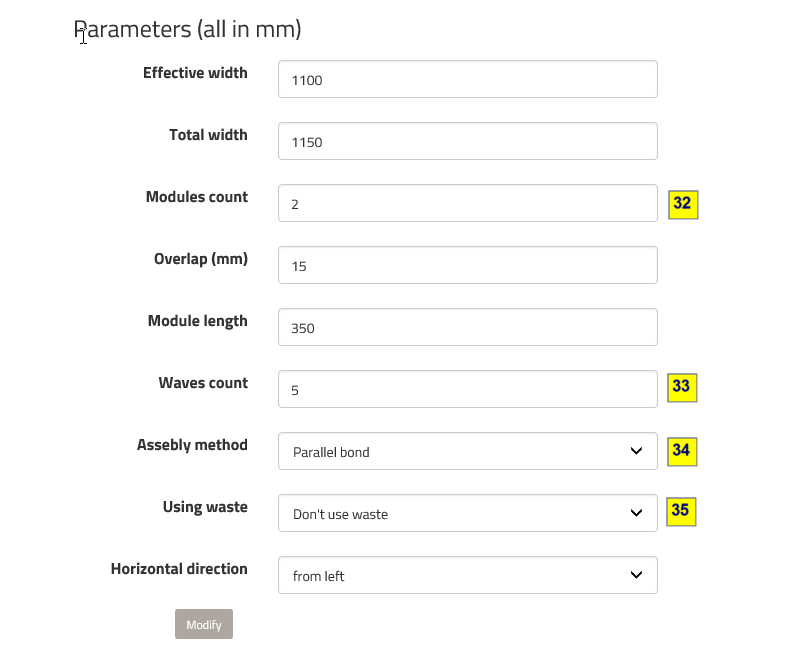800x650 pixels.
Task: Open the Assebly method dropdown
Action: tap(467, 452)
